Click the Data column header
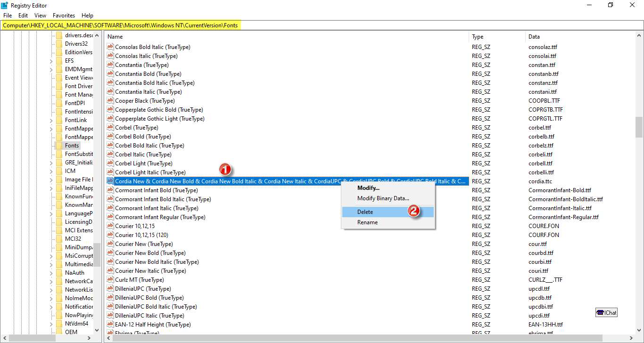644x343 pixels. tap(534, 37)
